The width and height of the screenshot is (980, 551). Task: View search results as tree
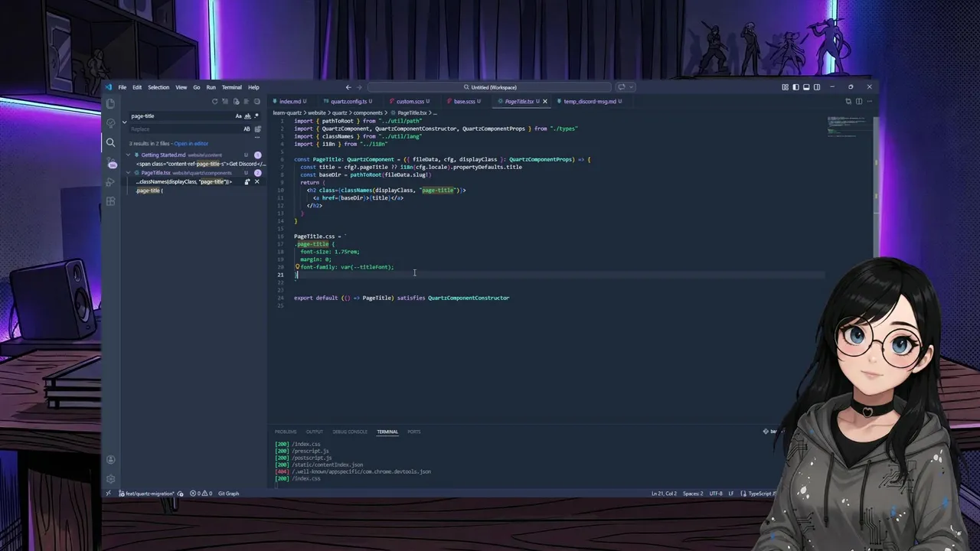pos(247,101)
